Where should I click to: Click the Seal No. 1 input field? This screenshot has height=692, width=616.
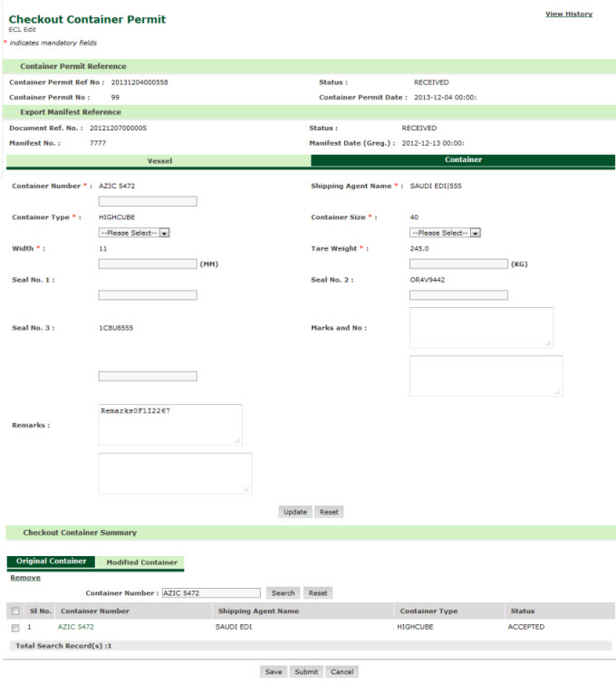tap(148, 295)
